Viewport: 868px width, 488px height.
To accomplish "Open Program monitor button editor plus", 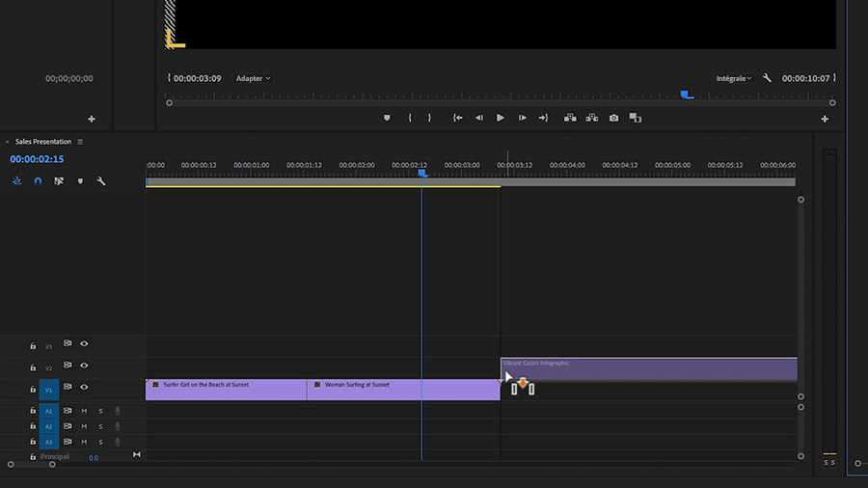I will [x=825, y=119].
